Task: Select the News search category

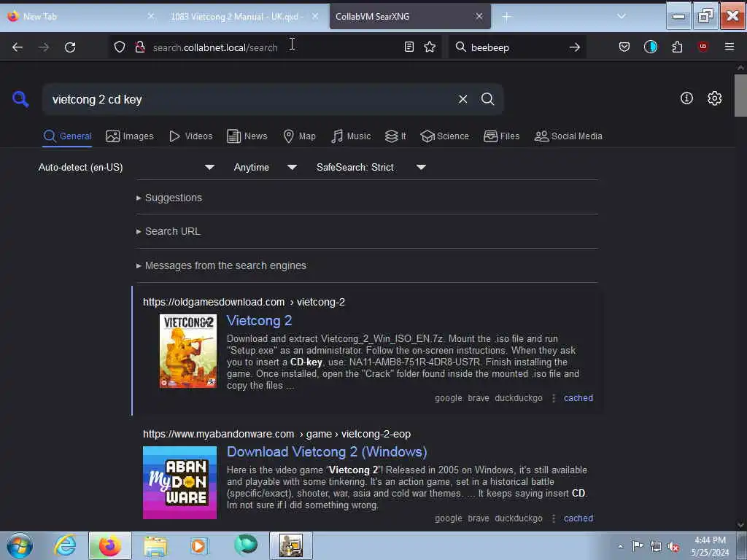Action: (247, 136)
